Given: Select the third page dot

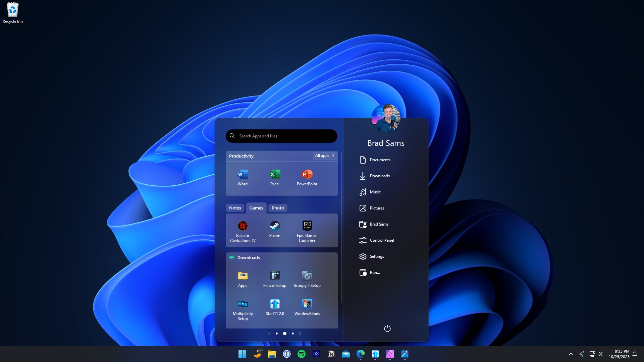Looking at the screenshot, I should (x=292, y=334).
